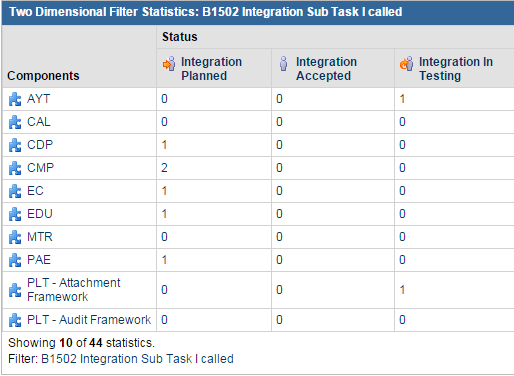Click the component icon beside PLT - Audit Framework

pos(15,320)
